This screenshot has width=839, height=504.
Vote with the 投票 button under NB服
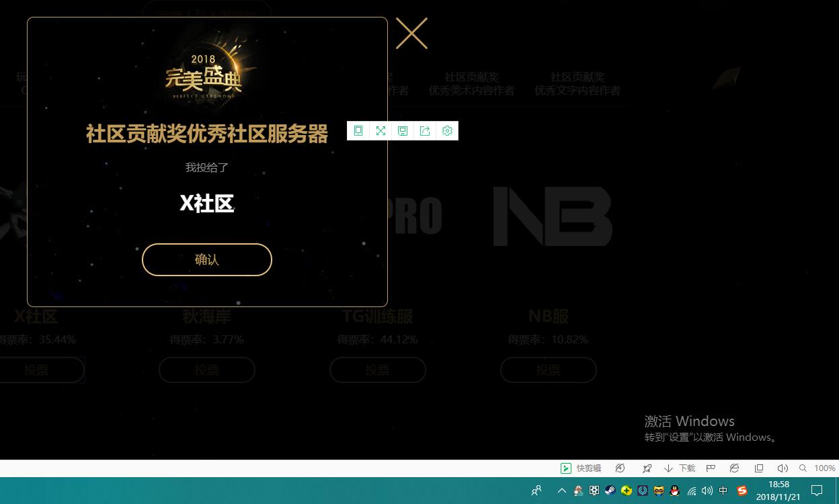(x=548, y=370)
